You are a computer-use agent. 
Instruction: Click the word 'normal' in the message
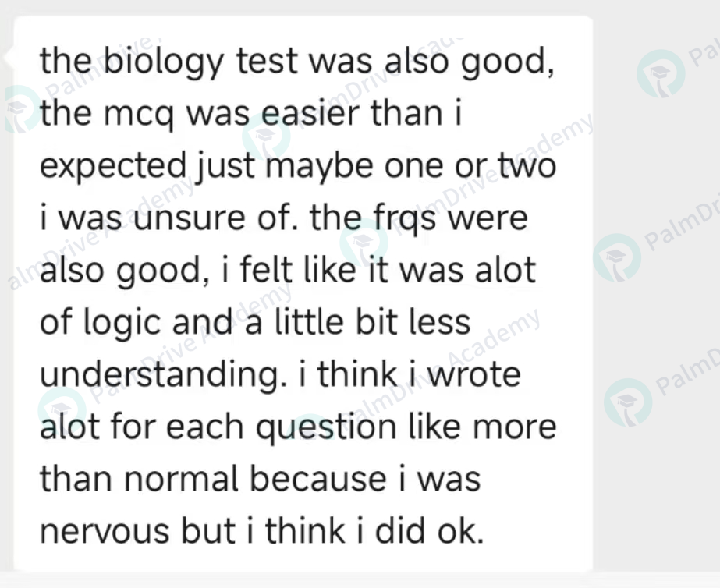pyautogui.click(x=182, y=480)
